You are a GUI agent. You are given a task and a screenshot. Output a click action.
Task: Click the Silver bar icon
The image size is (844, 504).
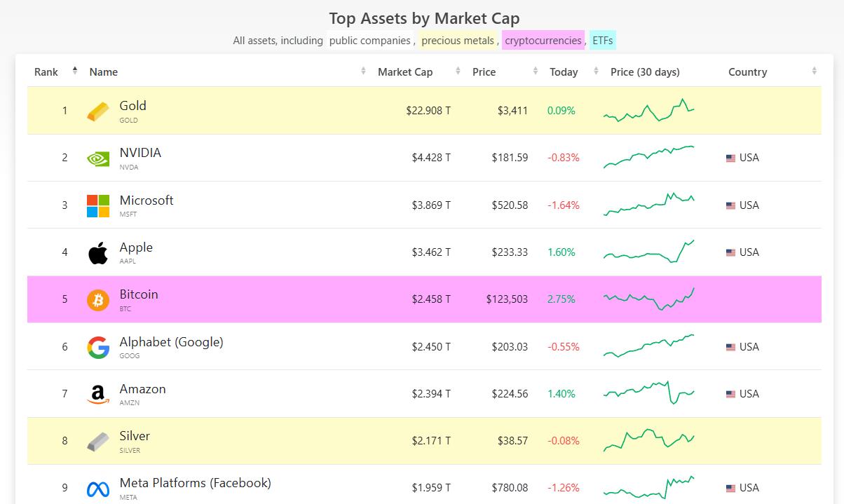click(98, 442)
